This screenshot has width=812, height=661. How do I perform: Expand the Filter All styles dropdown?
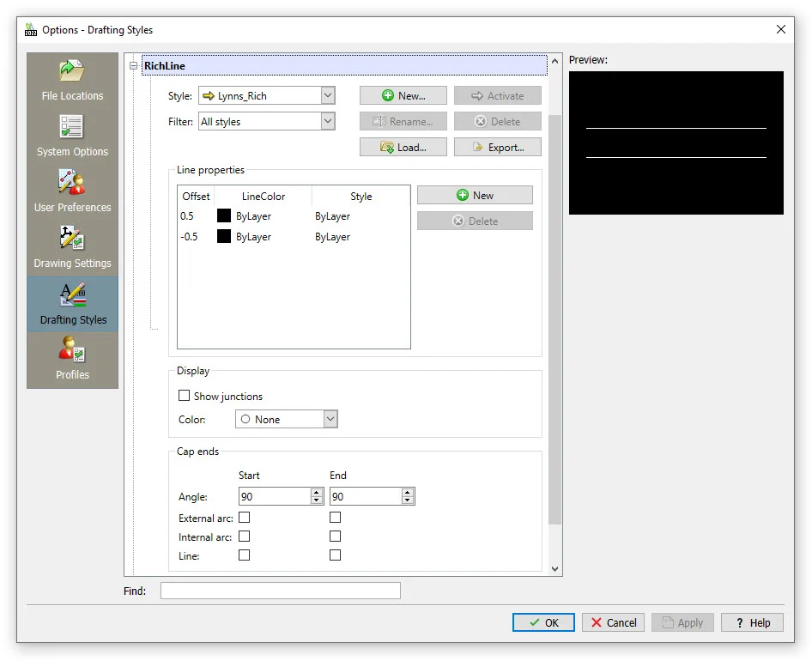pyautogui.click(x=266, y=122)
